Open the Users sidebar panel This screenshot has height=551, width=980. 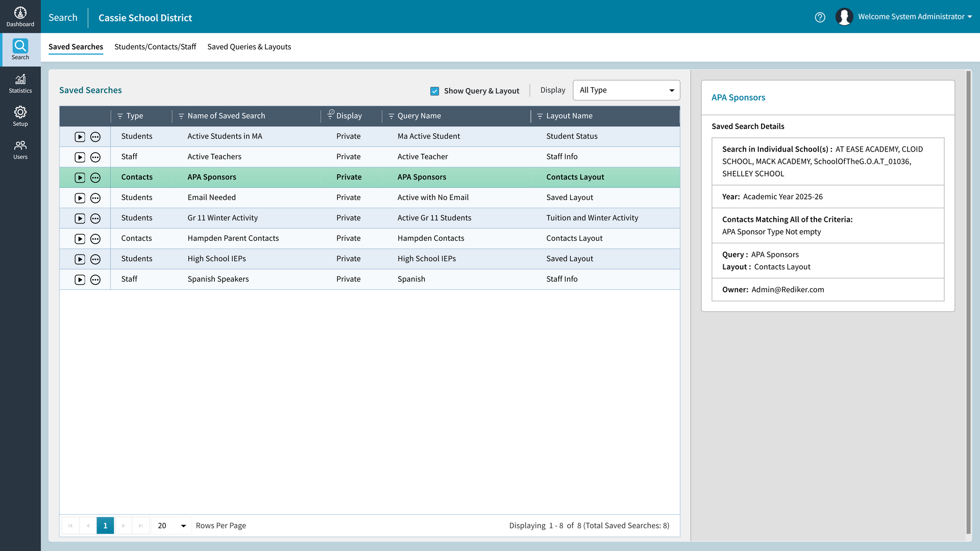tap(20, 149)
